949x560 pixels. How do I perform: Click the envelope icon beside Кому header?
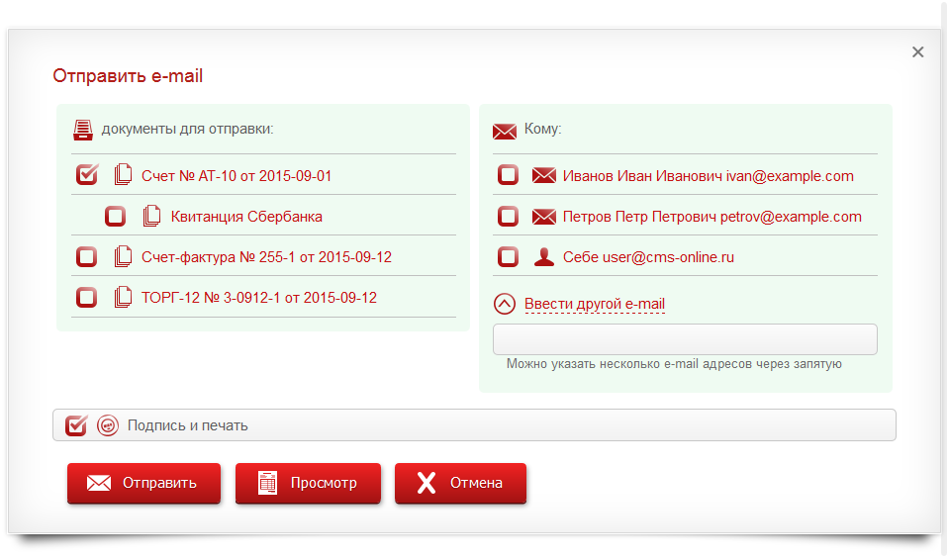[x=504, y=132]
